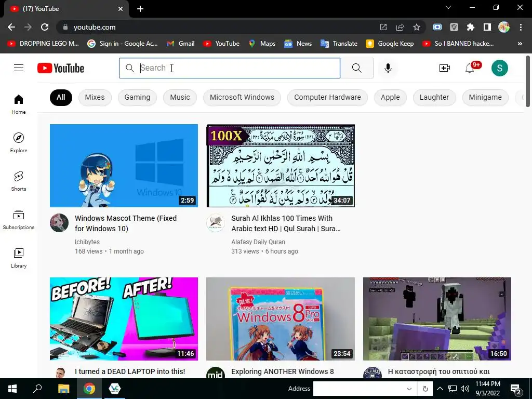Select the Music filter chip
The height and width of the screenshot is (399, 532).
coord(180,97)
